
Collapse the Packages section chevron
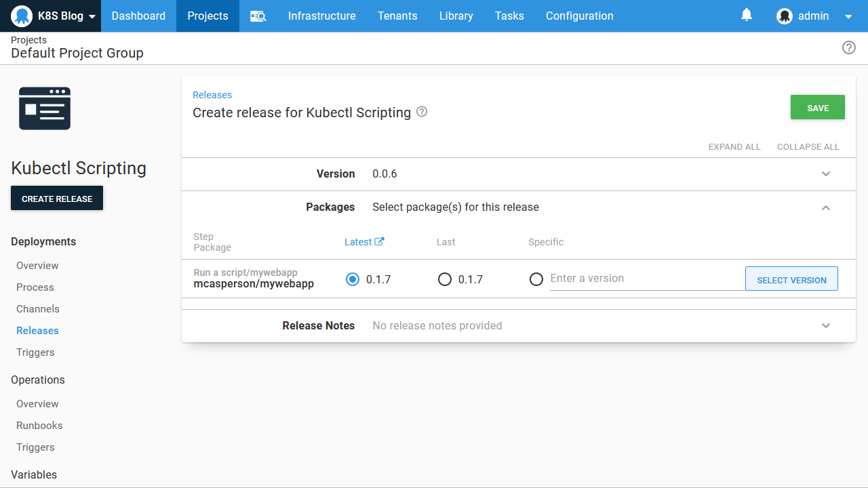825,207
